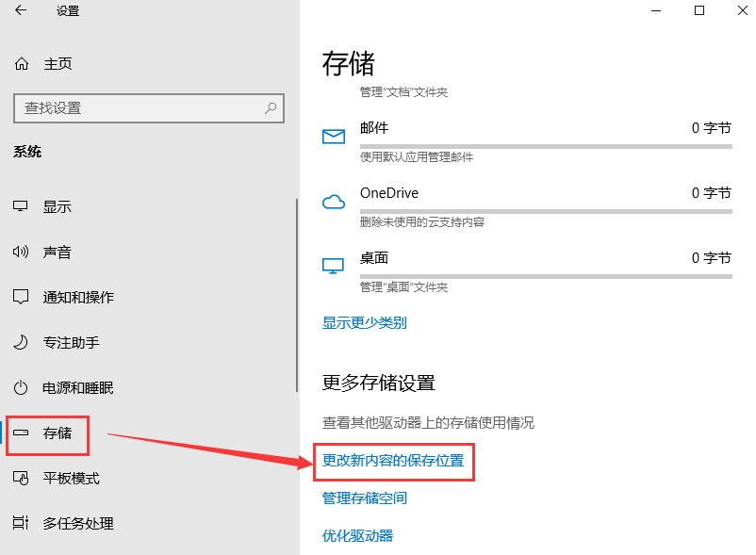Click the OneDrive cloud icon
756x555 pixels.
point(334,202)
